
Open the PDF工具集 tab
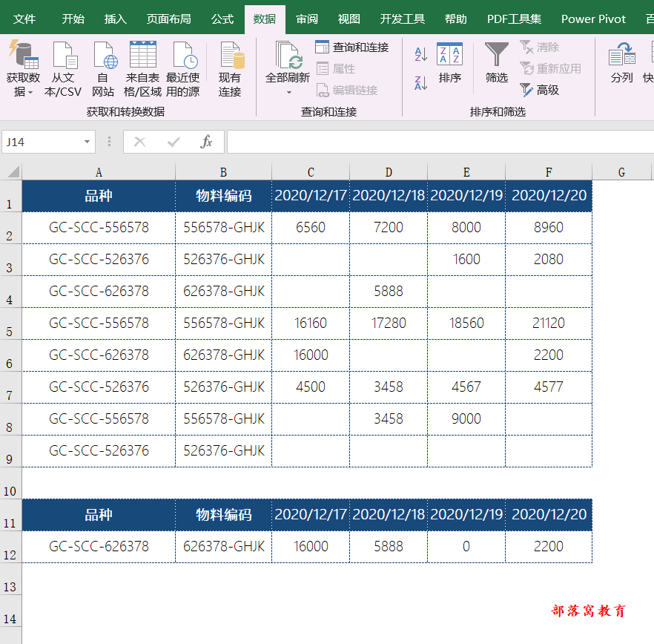[x=514, y=19]
